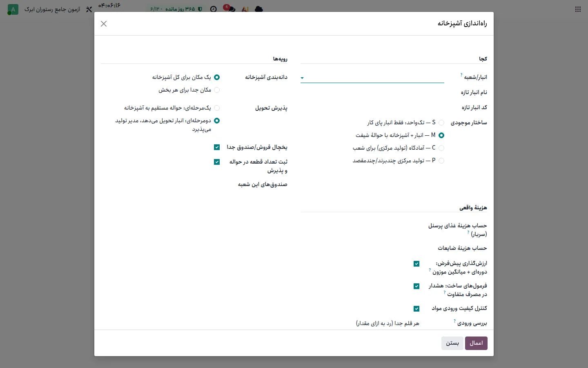Click the timer reading ۰۴:۰۶:۱۶
The image size is (588, 368).
coord(109,5)
